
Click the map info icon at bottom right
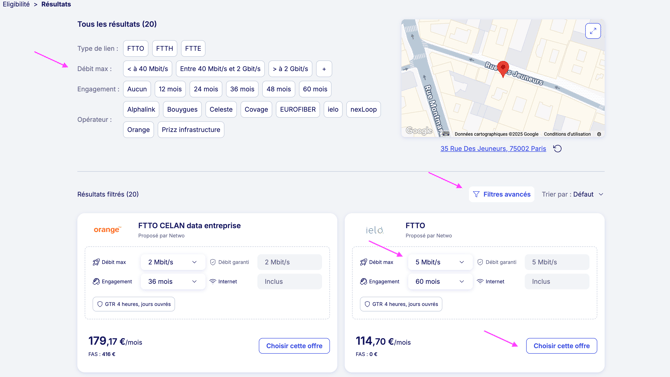599,134
